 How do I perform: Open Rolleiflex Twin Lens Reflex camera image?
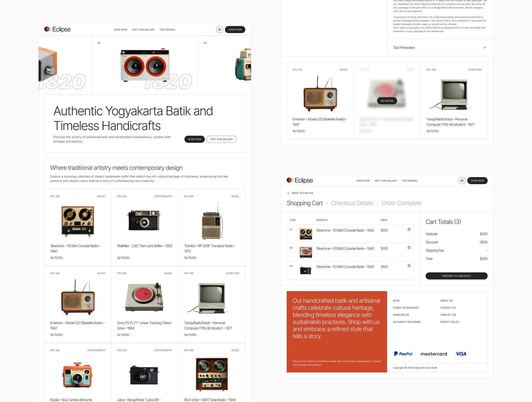[144, 221]
